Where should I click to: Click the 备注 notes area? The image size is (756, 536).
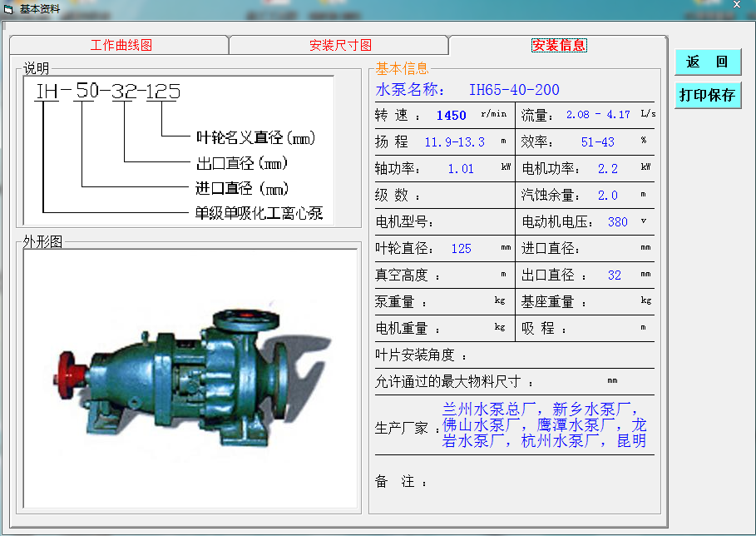(515, 481)
